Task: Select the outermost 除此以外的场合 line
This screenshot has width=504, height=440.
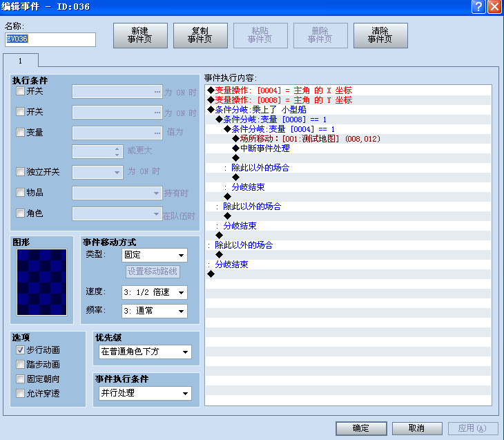Action: click(x=348, y=245)
